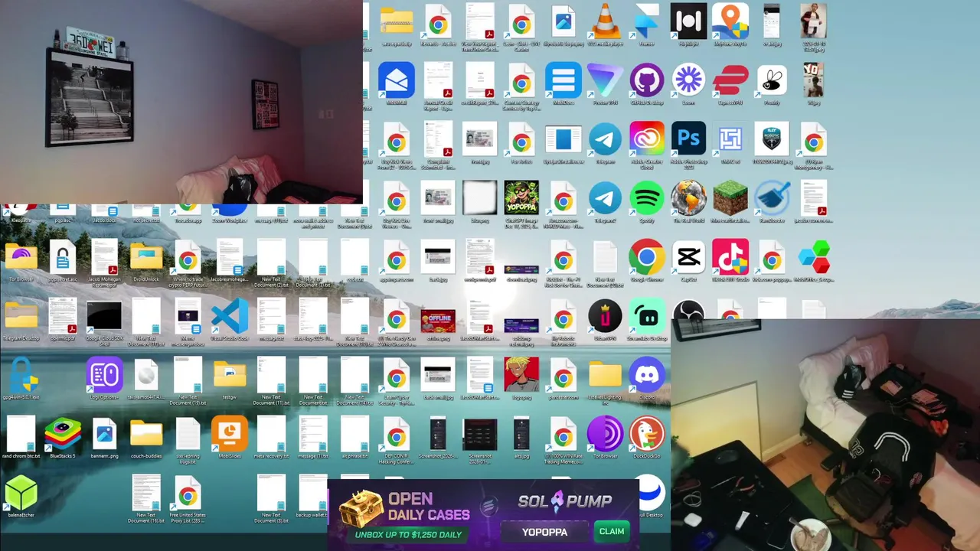
Task: Click the YOPOPPA code field in banner
Action: coord(544,532)
